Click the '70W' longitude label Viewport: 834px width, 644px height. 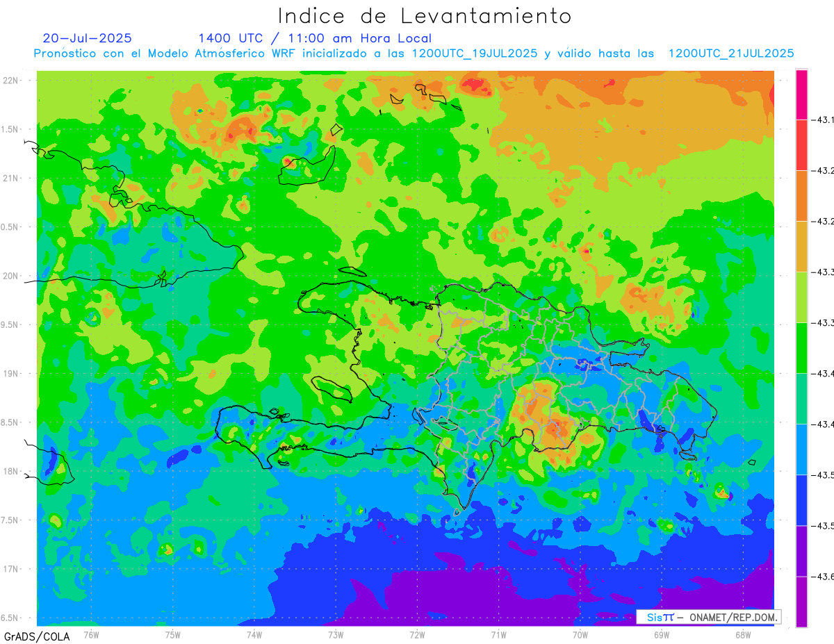coord(580,634)
